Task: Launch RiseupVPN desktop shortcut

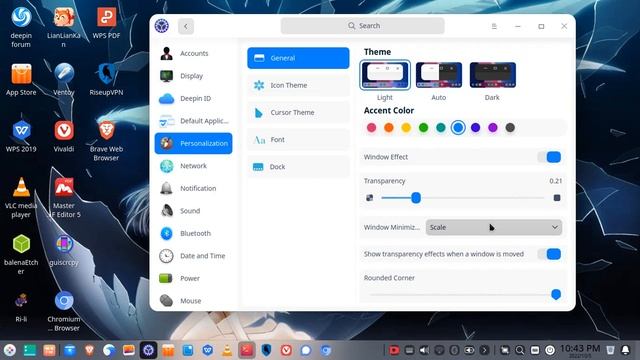Action: click(106, 80)
